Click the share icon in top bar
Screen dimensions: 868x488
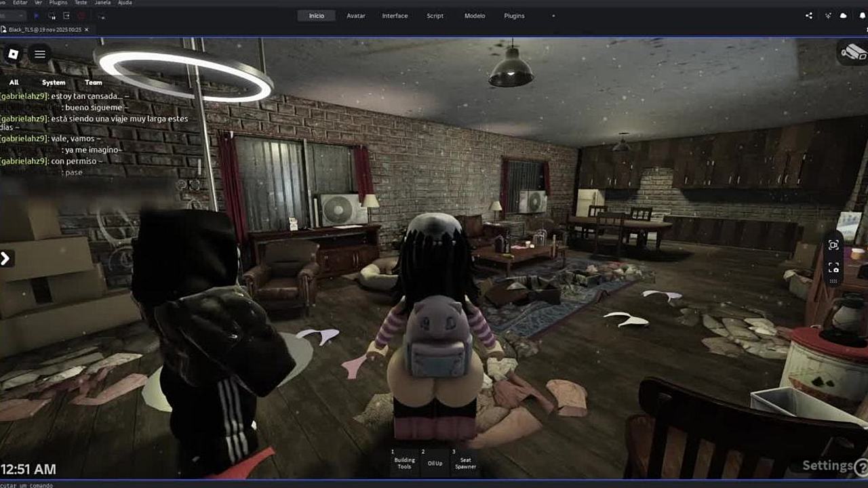[x=809, y=16]
